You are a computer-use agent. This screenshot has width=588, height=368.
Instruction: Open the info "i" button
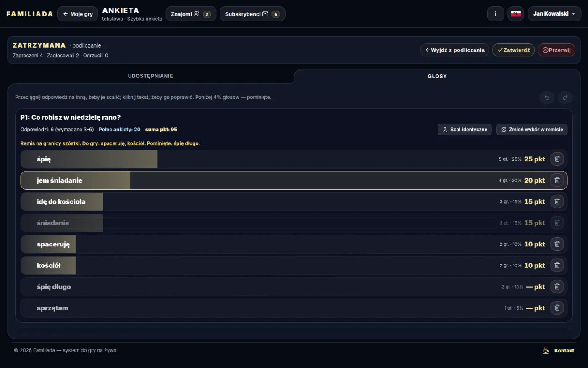click(x=496, y=14)
